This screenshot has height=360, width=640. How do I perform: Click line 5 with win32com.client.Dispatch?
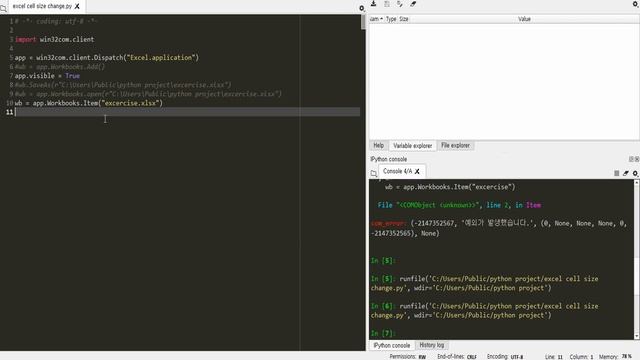coord(107,58)
